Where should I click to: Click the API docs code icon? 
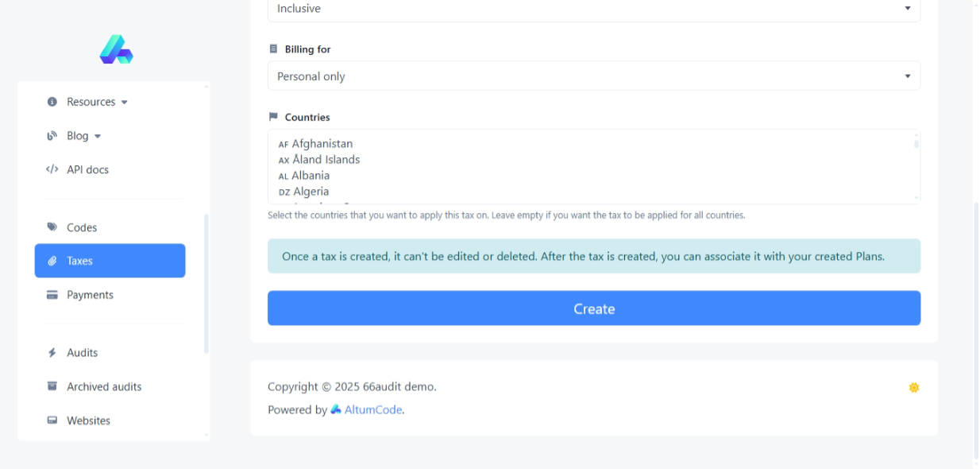pyautogui.click(x=52, y=169)
